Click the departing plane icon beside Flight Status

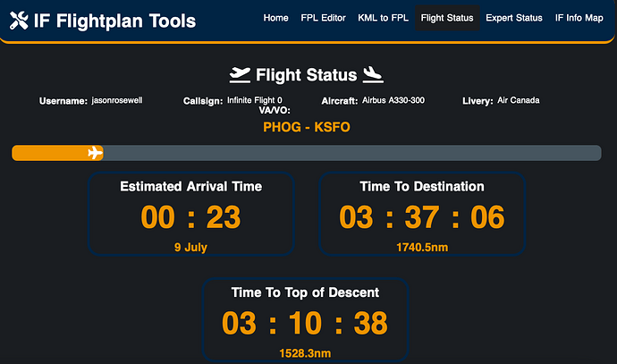coord(240,74)
